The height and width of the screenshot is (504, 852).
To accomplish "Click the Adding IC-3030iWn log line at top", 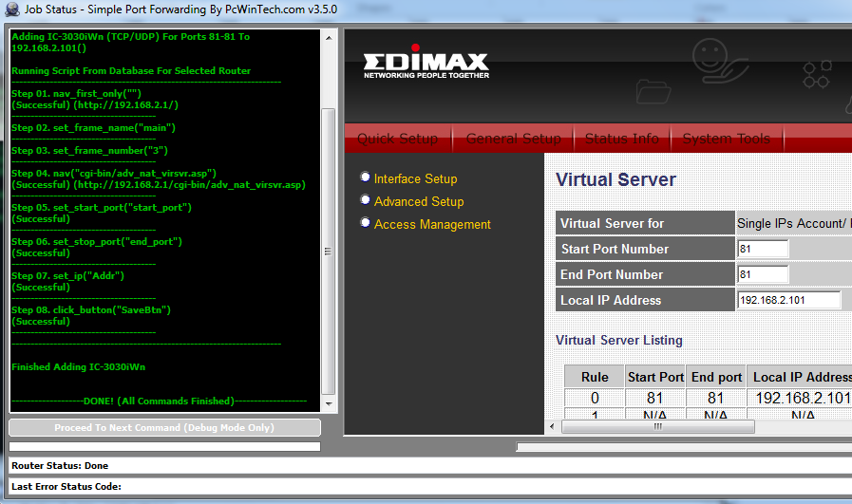I will [130, 43].
